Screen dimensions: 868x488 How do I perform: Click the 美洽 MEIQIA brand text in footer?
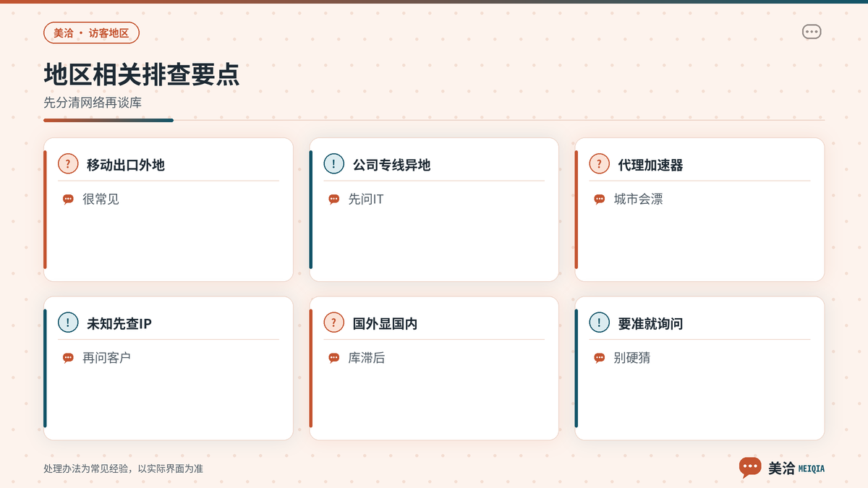click(x=796, y=468)
